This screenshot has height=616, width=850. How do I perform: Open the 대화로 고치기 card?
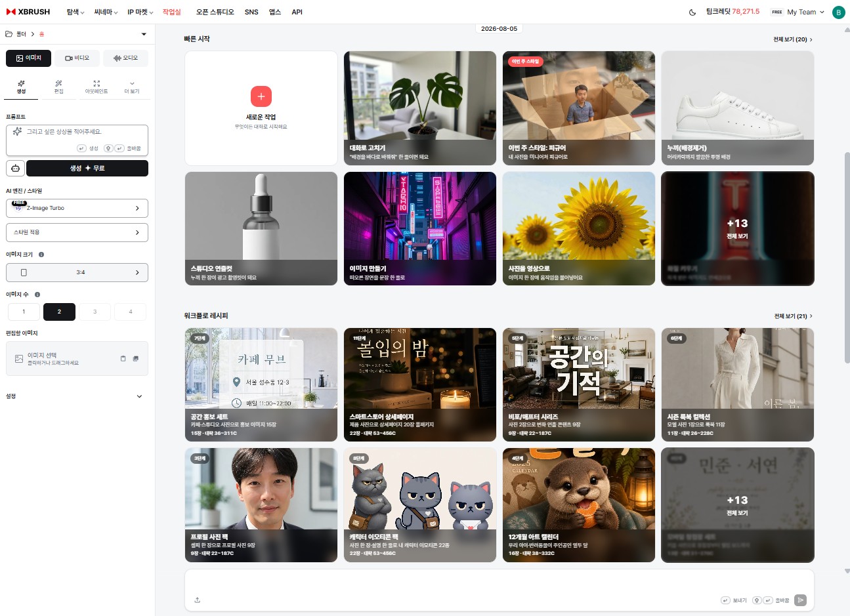pos(420,108)
